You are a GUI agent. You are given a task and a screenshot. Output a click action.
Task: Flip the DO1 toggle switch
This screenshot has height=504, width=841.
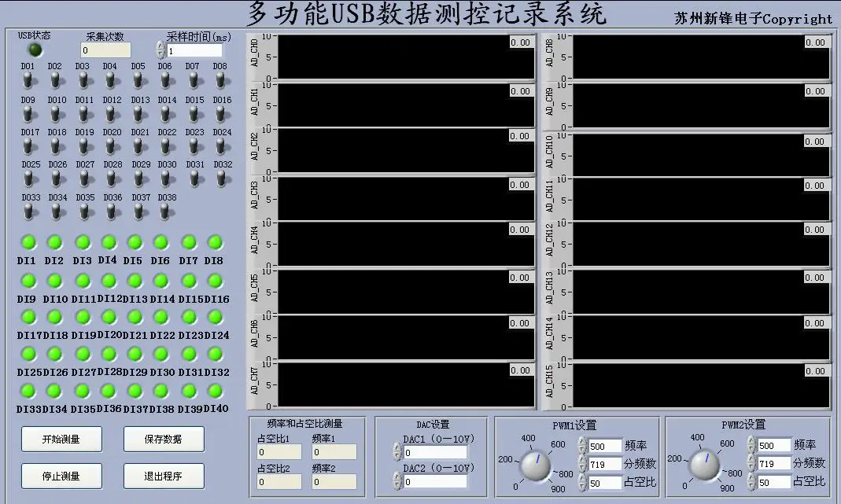[x=28, y=81]
